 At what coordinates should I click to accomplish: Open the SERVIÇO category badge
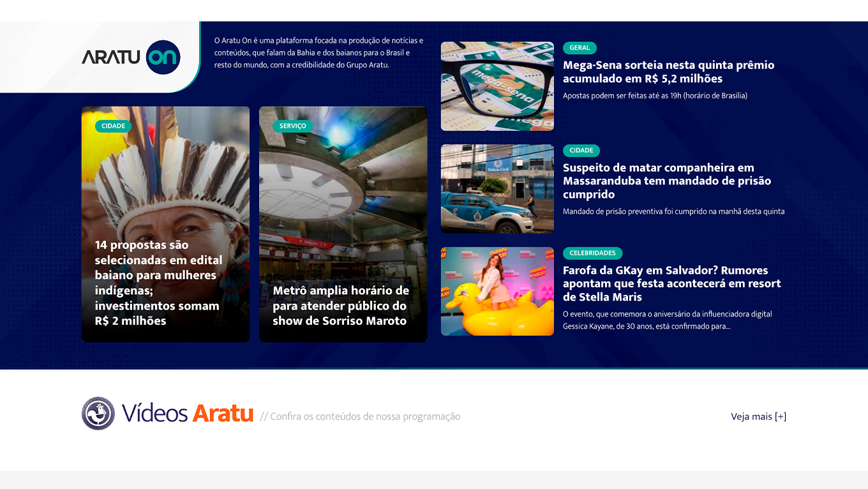pyautogui.click(x=292, y=126)
